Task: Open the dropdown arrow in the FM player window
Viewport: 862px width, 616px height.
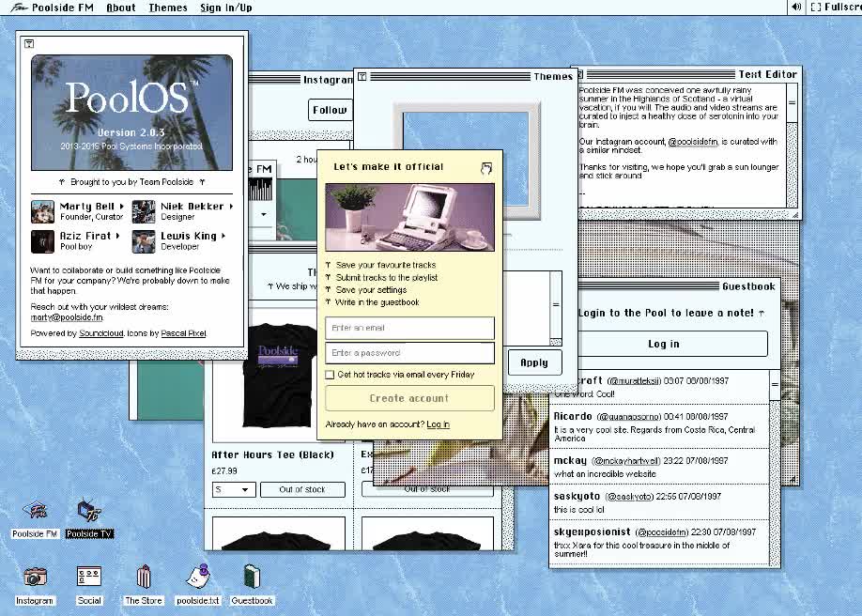Action: pyautogui.click(x=264, y=214)
